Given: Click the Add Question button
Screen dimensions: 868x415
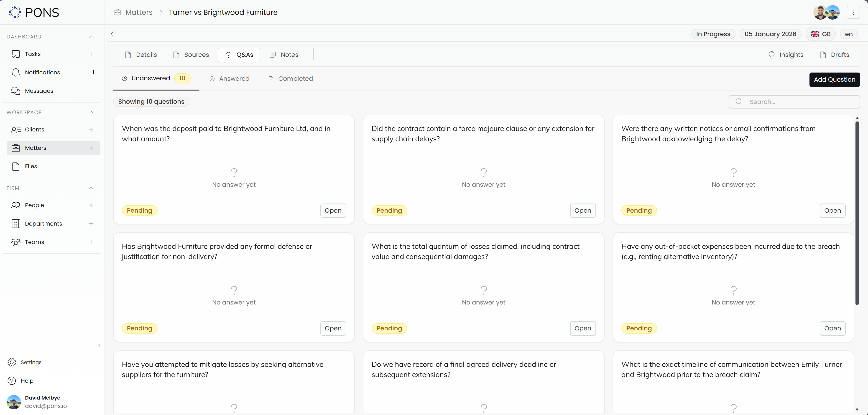Looking at the screenshot, I should tap(834, 79).
